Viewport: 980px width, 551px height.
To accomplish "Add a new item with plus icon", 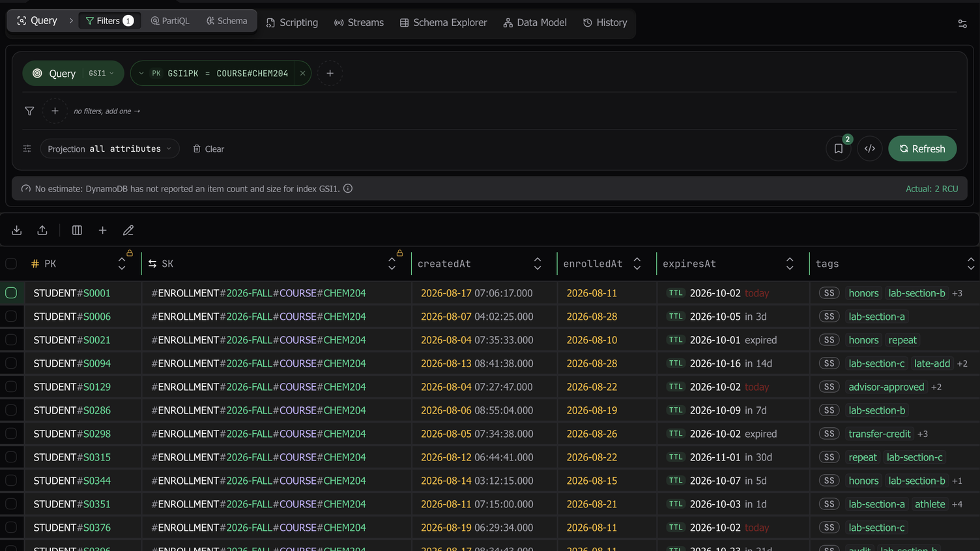I will pos(102,230).
